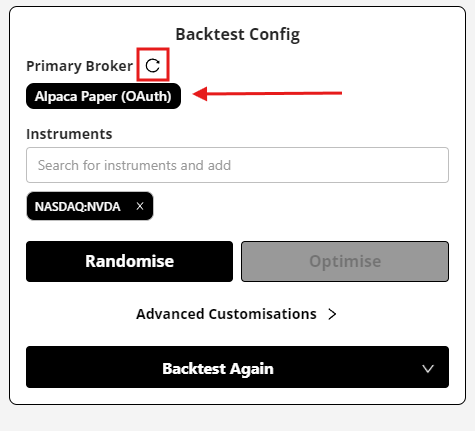
Task: Refresh the Primary Broker list
Action: (x=153, y=65)
